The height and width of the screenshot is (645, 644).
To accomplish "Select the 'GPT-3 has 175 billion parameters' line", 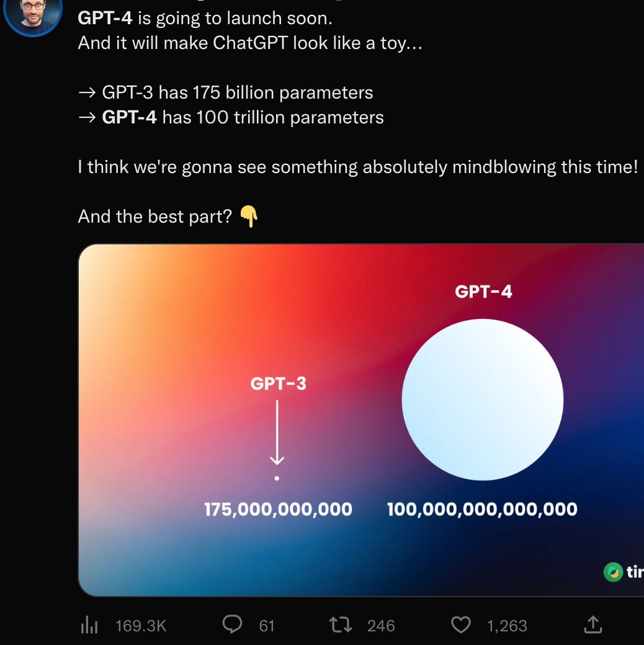I will tap(225, 93).
